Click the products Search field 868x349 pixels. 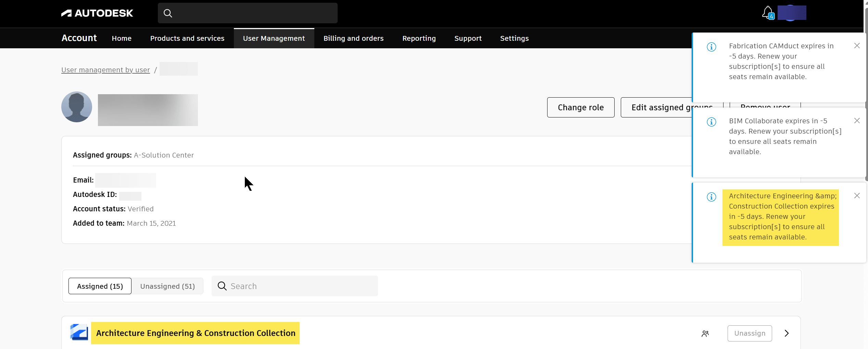pyautogui.click(x=295, y=286)
